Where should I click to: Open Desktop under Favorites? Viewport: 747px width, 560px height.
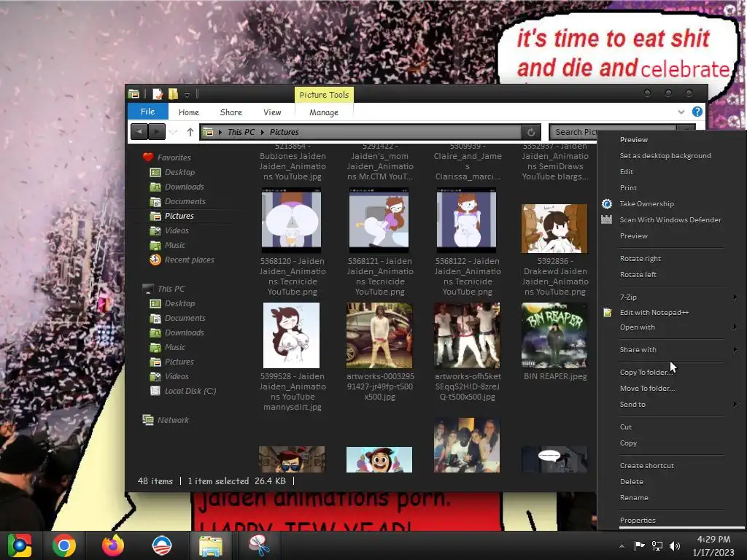pyautogui.click(x=179, y=172)
